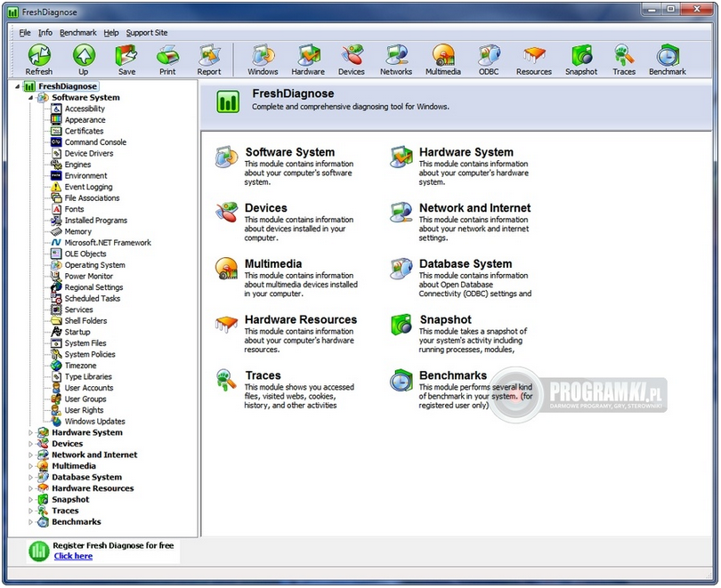Select Operating System in the tree
Image resolution: width=721 pixels, height=588 pixels.
pos(94,265)
